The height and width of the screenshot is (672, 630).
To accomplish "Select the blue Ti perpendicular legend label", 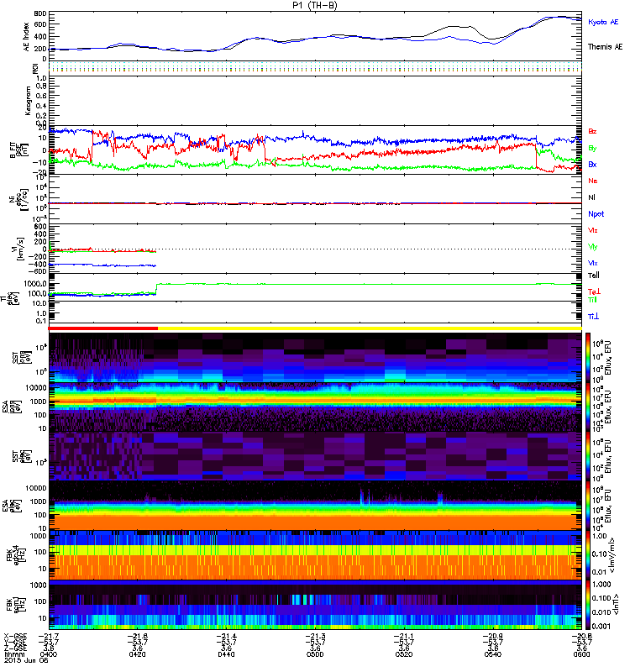I will click(593, 317).
